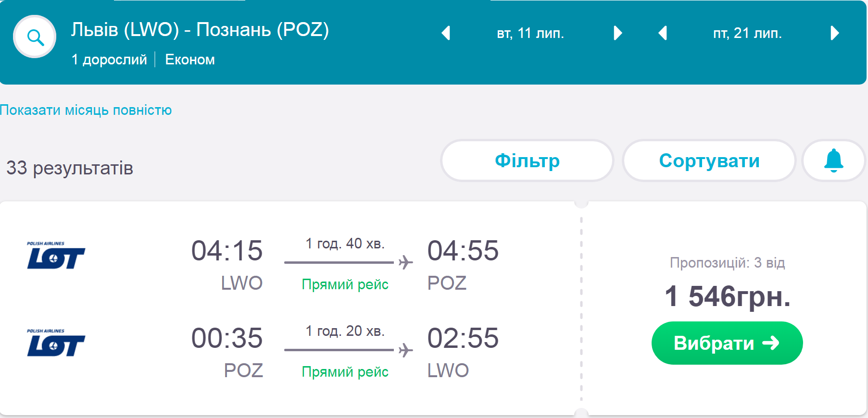
Task: Click the Львів (LWO) - Познань (POZ) route
Action: [x=200, y=30]
